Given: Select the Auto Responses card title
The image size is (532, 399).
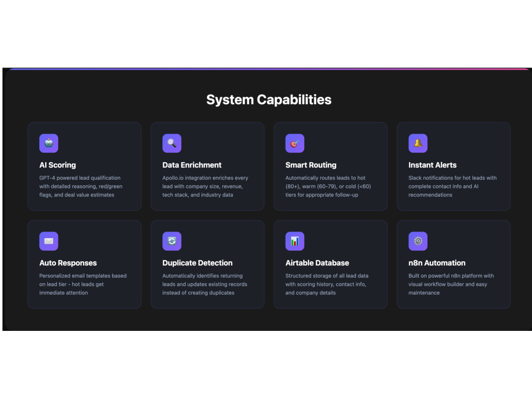Looking at the screenshot, I should coord(68,263).
